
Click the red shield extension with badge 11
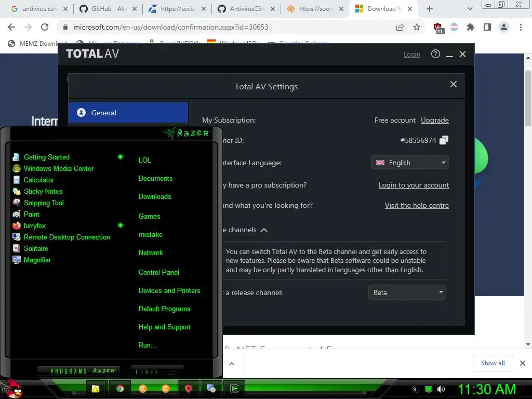[438, 28]
